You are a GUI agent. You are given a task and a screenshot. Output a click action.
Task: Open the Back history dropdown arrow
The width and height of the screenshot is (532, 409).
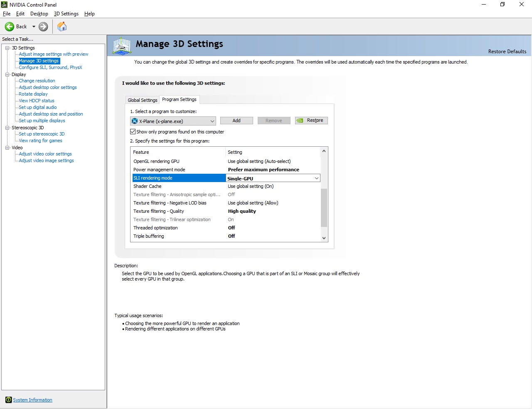click(x=34, y=27)
